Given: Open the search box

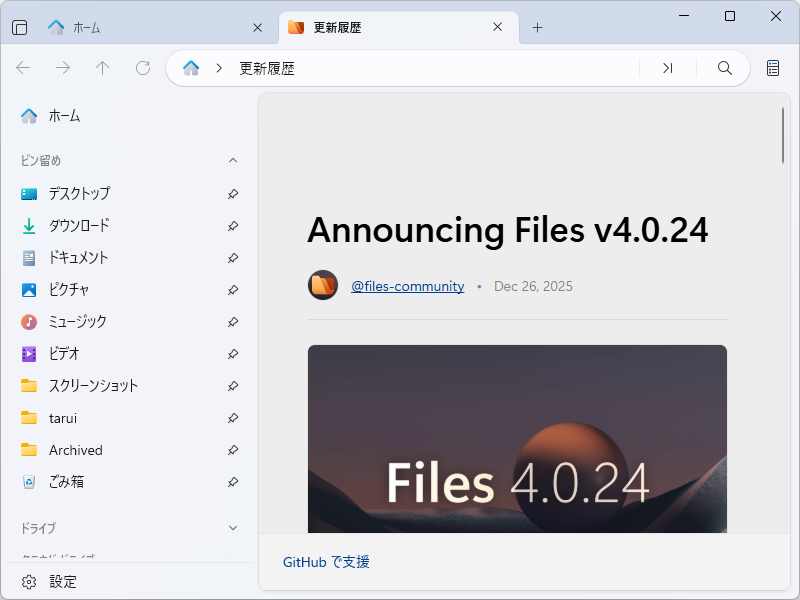Looking at the screenshot, I should coord(723,68).
